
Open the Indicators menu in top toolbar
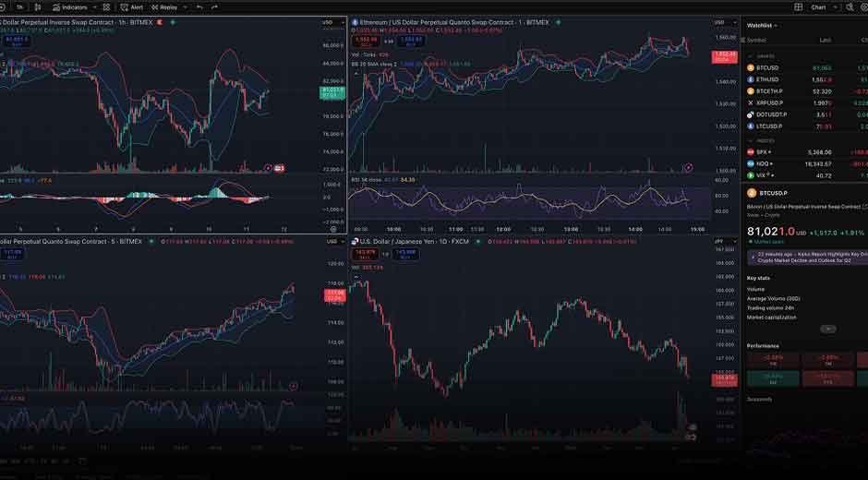click(x=70, y=7)
